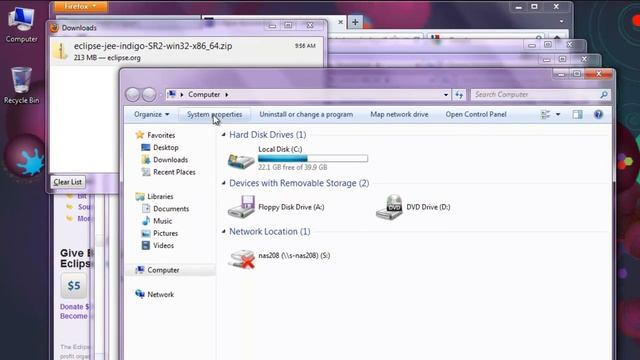Open System properties

pos(215,114)
